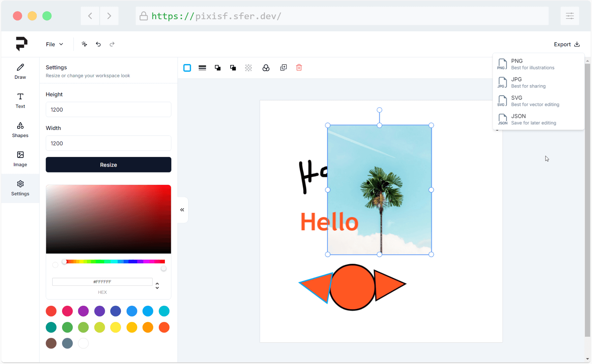Choose the blue border color square tool
This screenshot has height=364, width=592.
pyautogui.click(x=187, y=68)
